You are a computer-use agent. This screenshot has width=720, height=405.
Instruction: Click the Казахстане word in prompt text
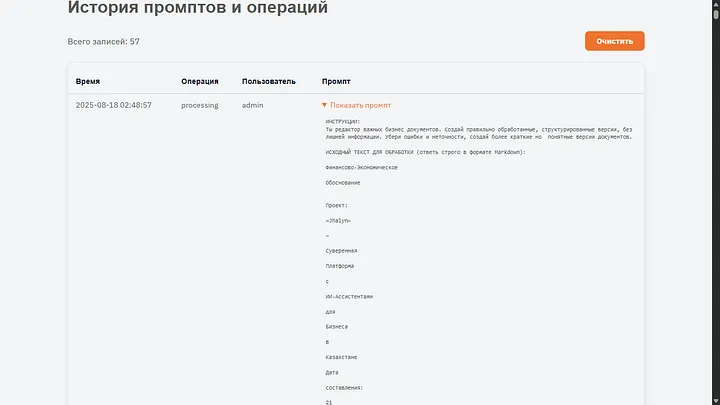click(x=343, y=357)
